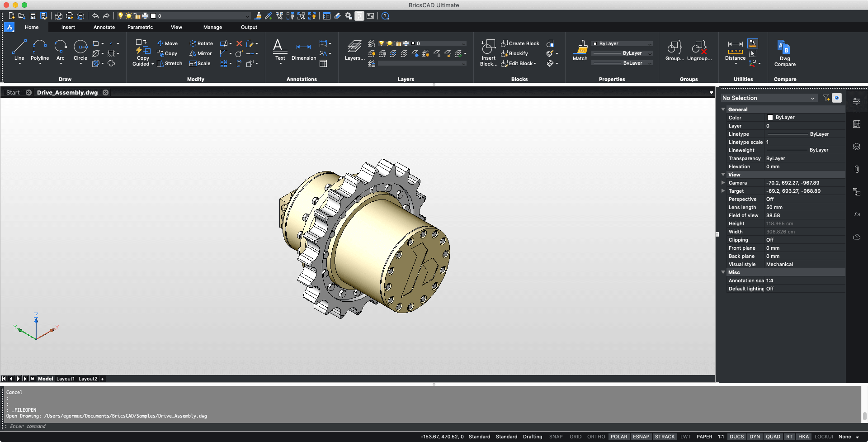Open the Layout1 tab

click(x=65, y=379)
